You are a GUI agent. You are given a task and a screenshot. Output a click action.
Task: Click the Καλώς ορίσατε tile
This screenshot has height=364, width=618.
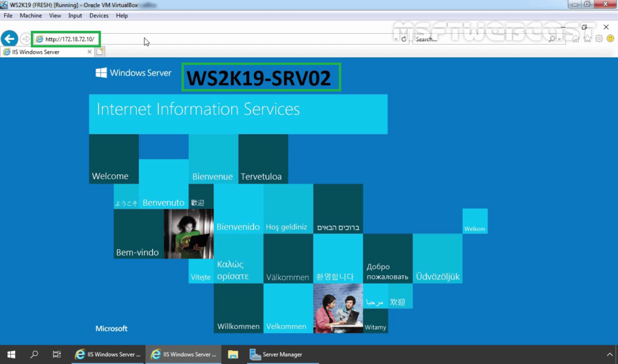coord(238,258)
